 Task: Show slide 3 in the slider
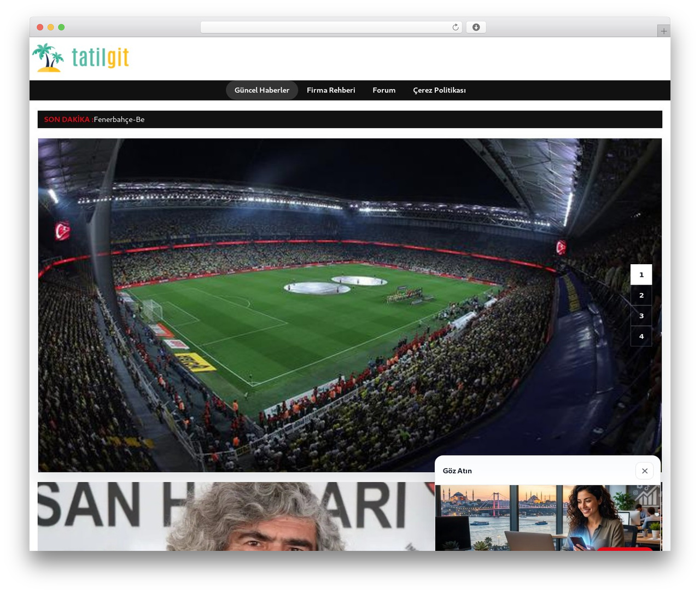tap(641, 316)
